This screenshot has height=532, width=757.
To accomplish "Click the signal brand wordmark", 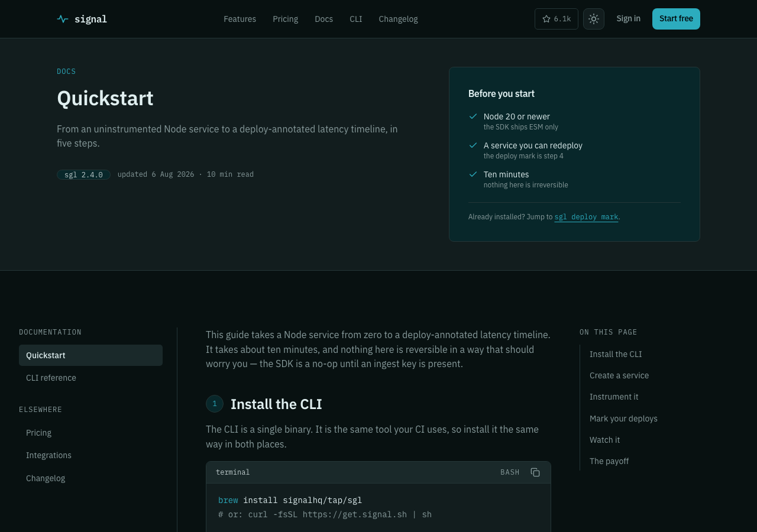I will coord(90,19).
